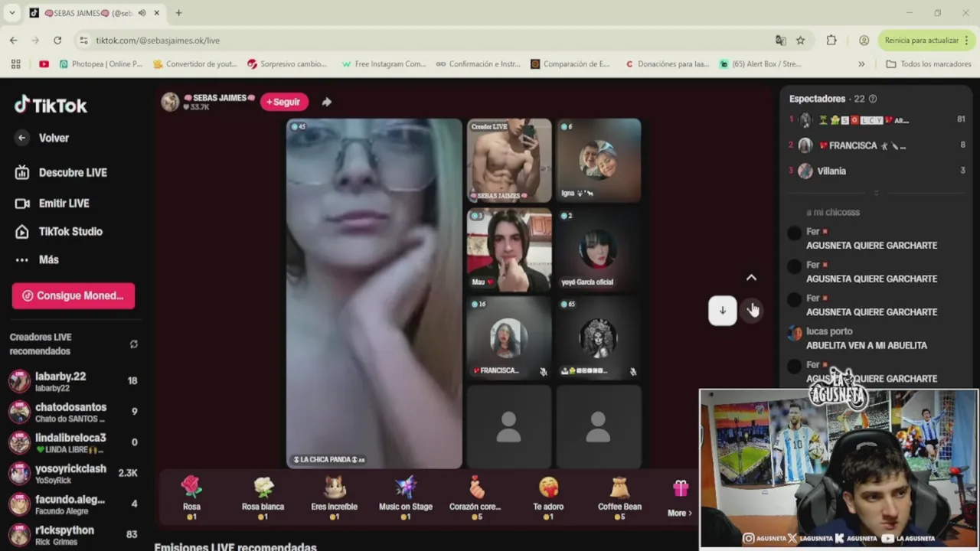This screenshot has width=980, height=551.
Task: Click FRANCISCA tile muted microphone icon
Action: click(543, 371)
